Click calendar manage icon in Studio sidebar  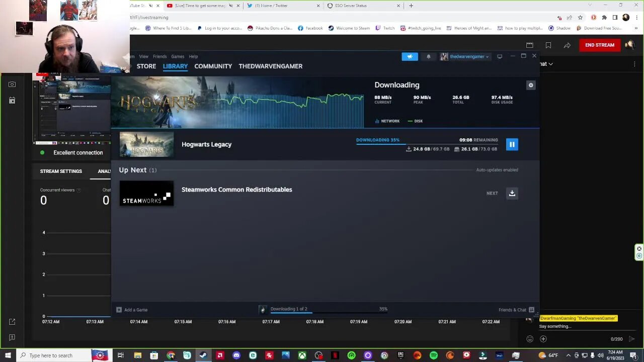[x=12, y=101]
